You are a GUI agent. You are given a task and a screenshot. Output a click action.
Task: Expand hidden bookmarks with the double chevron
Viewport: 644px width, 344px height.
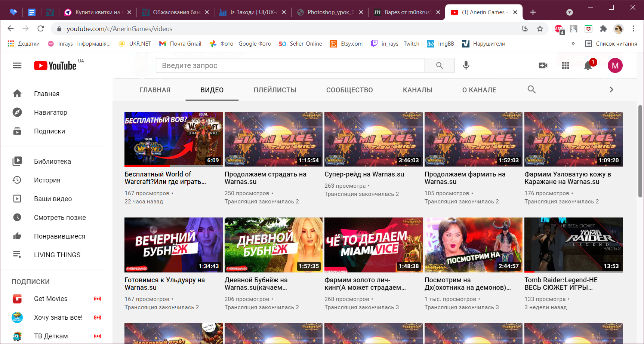point(573,44)
